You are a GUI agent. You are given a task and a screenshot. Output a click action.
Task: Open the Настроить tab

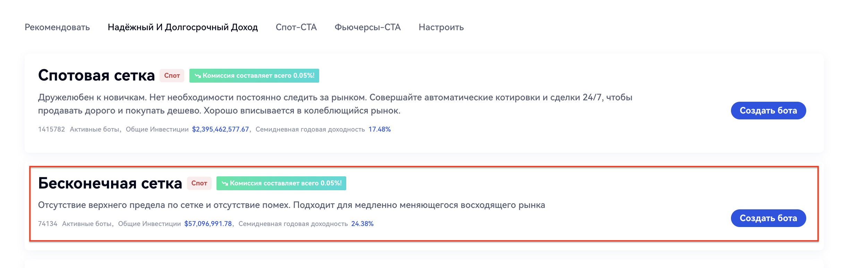click(x=441, y=27)
